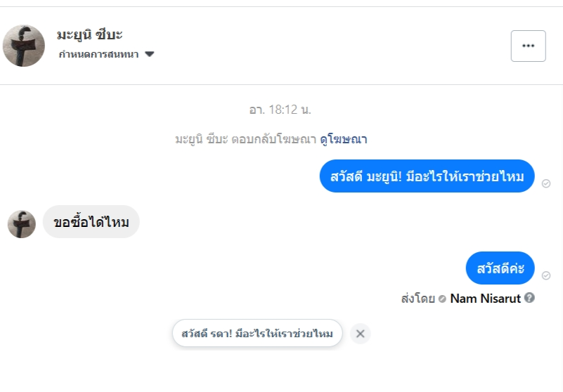Image resolution: width=563 pixels, height=392 pixels.
Task: Click the Nam Nisarut sender name
Action: [485, 299]
